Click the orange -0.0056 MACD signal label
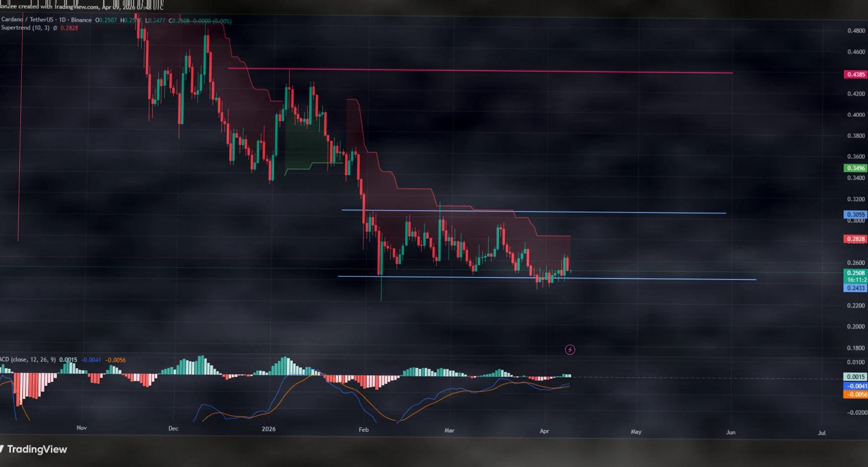Screen dimensions: 868x467 (x=855, y=395)
